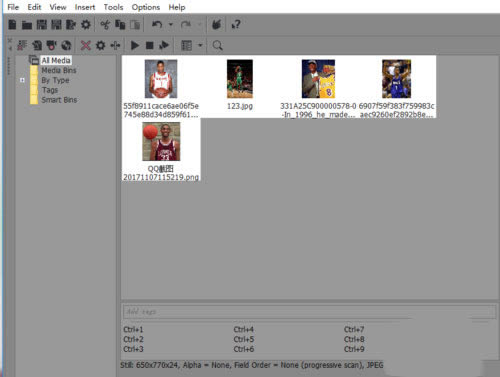The image size is (500, 377).
Task: Click the Save project icon
Action: click(42, 25)
